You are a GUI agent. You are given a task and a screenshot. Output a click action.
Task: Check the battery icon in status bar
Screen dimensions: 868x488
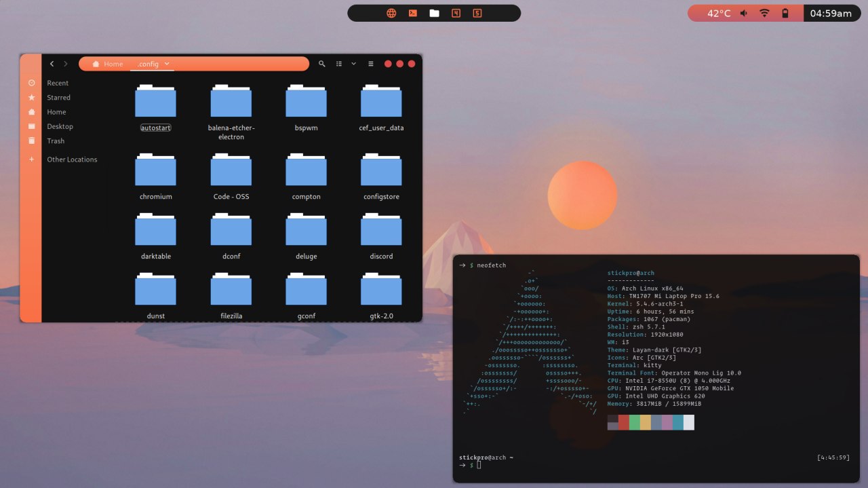point(785,13)
